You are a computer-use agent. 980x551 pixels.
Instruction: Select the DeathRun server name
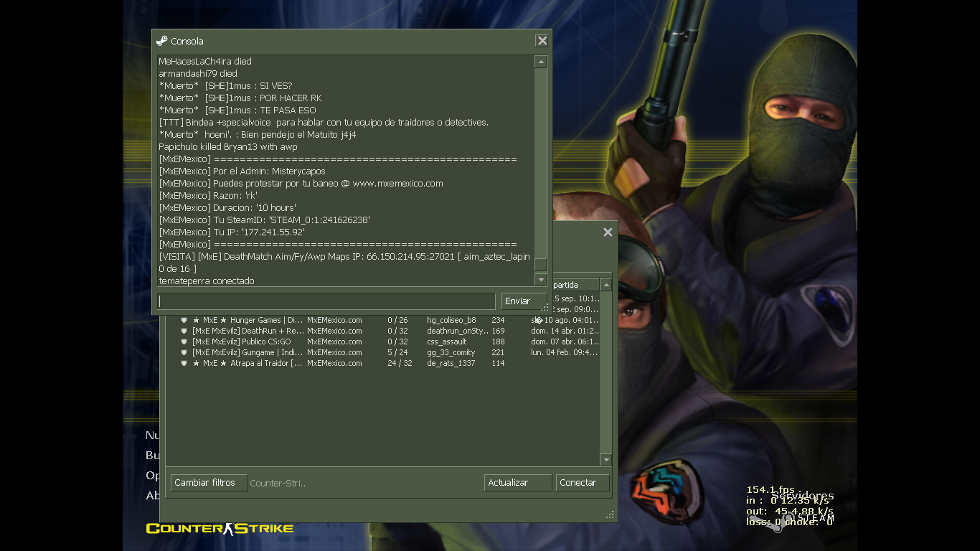[x=248, y=331]
